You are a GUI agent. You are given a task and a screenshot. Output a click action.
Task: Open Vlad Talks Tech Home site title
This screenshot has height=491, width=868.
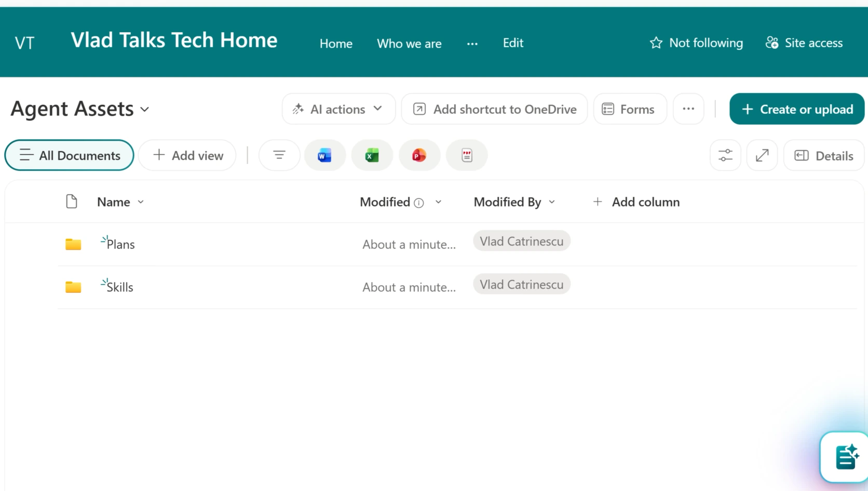point(174,40)
